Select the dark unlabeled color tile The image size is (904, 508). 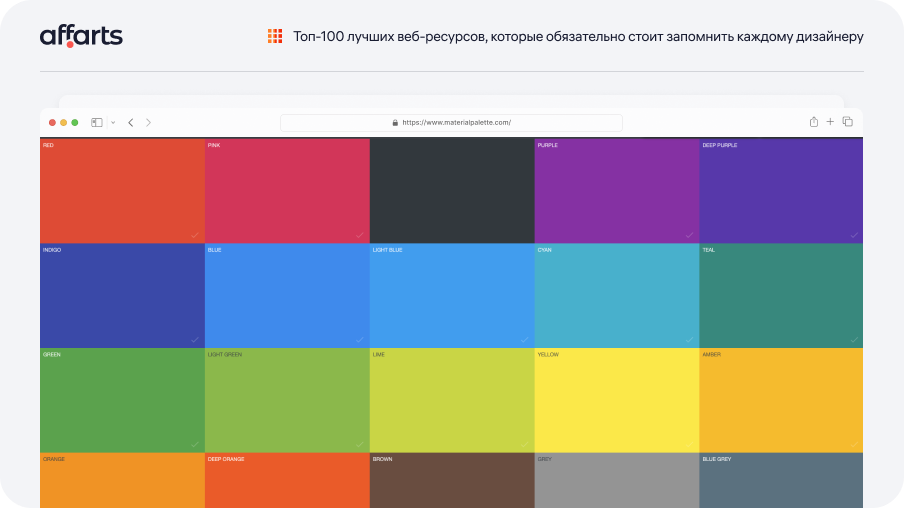tap(452, 191)
